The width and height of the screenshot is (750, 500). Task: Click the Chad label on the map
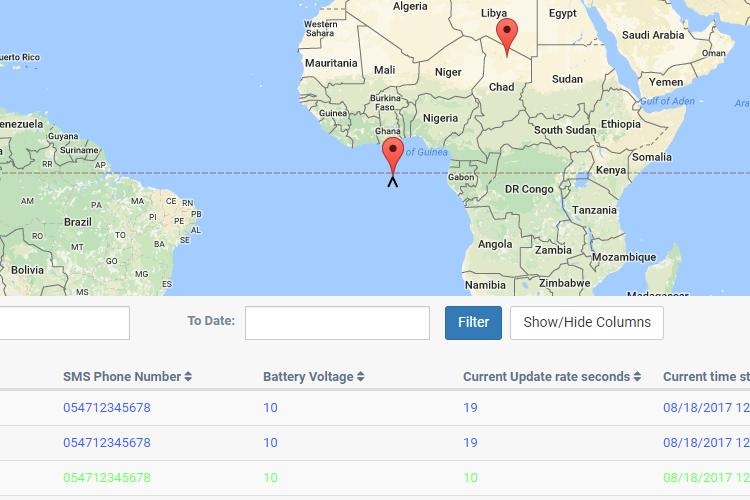click(501, 87)
